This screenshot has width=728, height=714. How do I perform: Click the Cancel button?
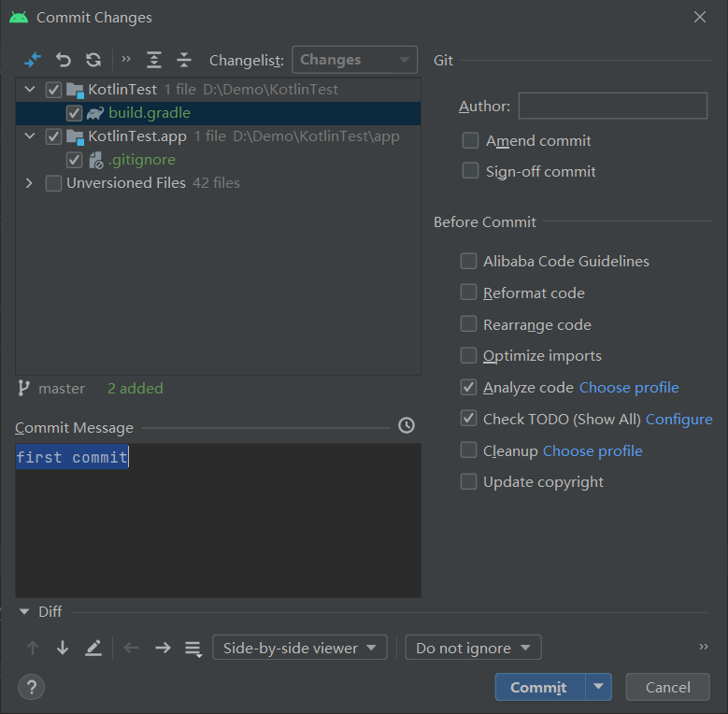point(667,687)
